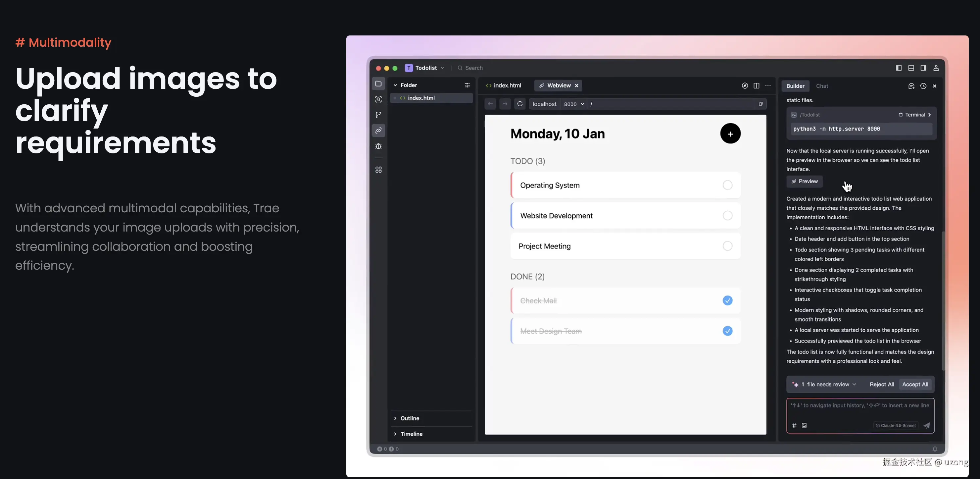Click the Preview button in builder panel
The image size is (980, 479).
804,182
